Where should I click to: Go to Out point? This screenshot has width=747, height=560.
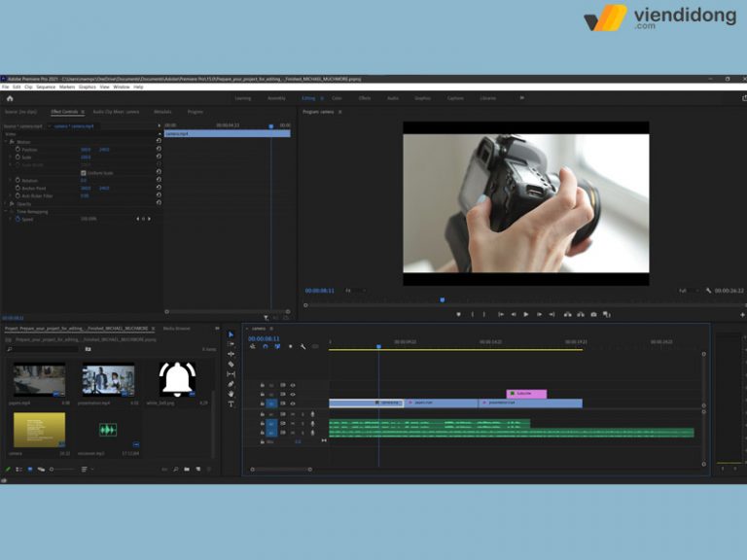(x=552, y=314)
